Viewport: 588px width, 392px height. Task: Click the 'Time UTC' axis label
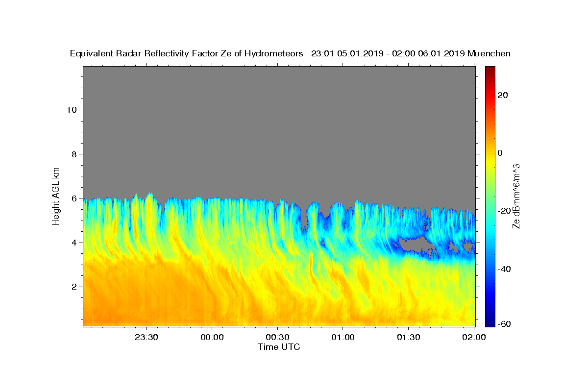coord(279,347)
